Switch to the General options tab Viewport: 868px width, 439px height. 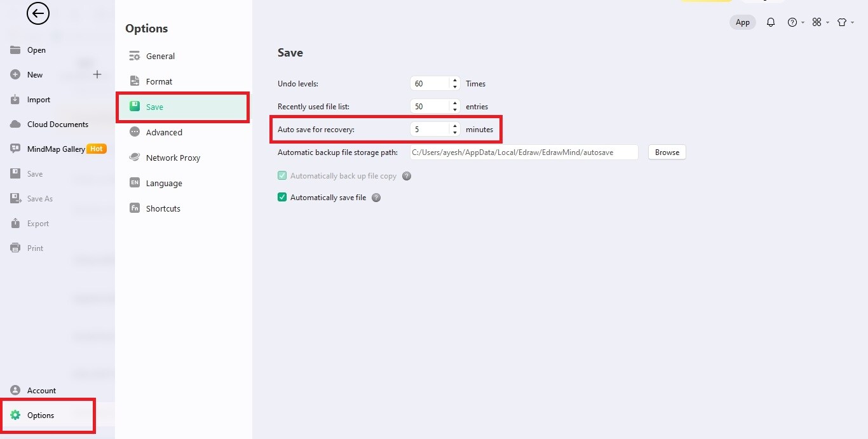pyautogui.click(x=160, y=56)
